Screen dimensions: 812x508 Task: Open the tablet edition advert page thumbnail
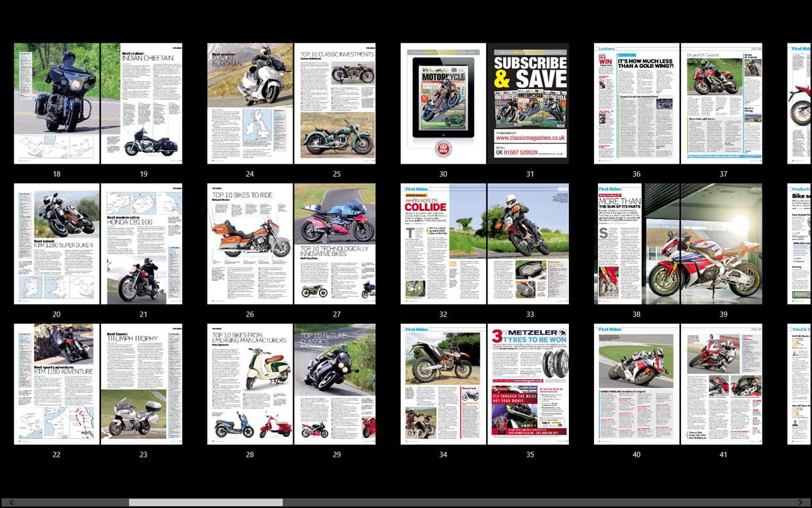[x=444, y=103]
